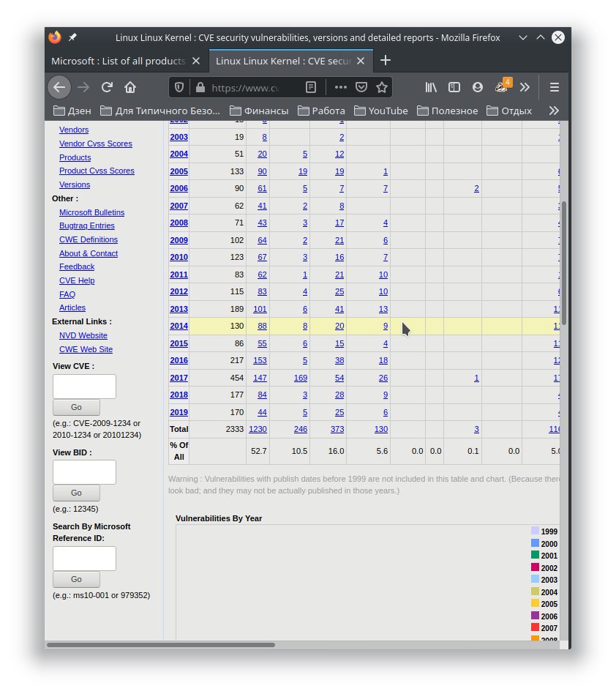This screenshot has height=694, width=616.
Task: Open the Products sidebar link
Action: point(75,157)
